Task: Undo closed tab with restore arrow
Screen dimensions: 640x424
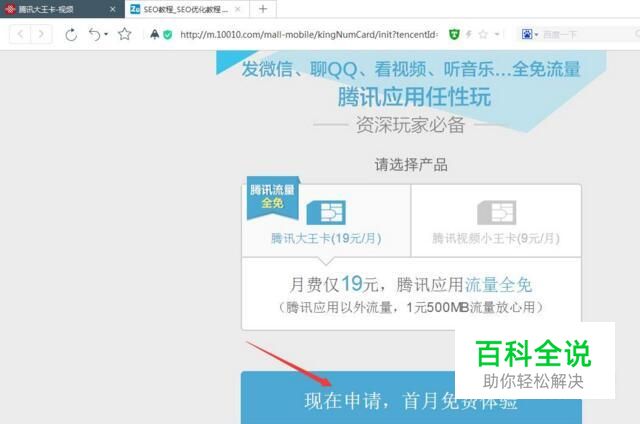Action: (94, 35)
